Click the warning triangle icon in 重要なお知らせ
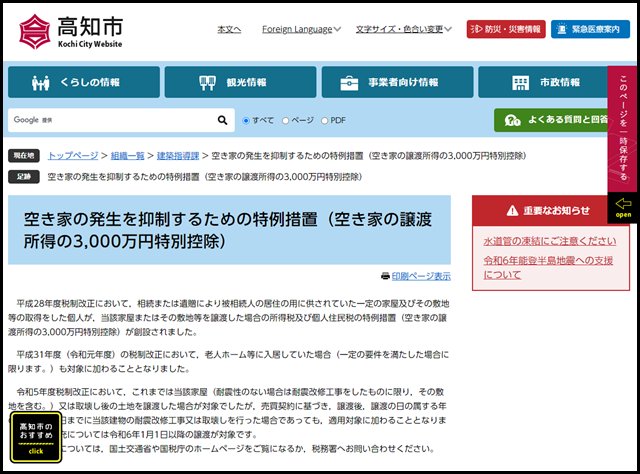Viewport: 640px width, 474px height. [x=512, y=211]
